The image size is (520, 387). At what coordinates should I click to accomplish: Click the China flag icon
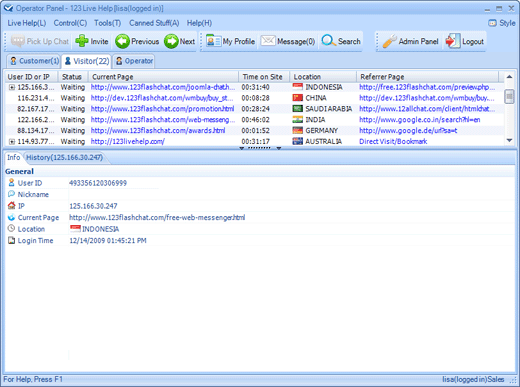[297, 98]
